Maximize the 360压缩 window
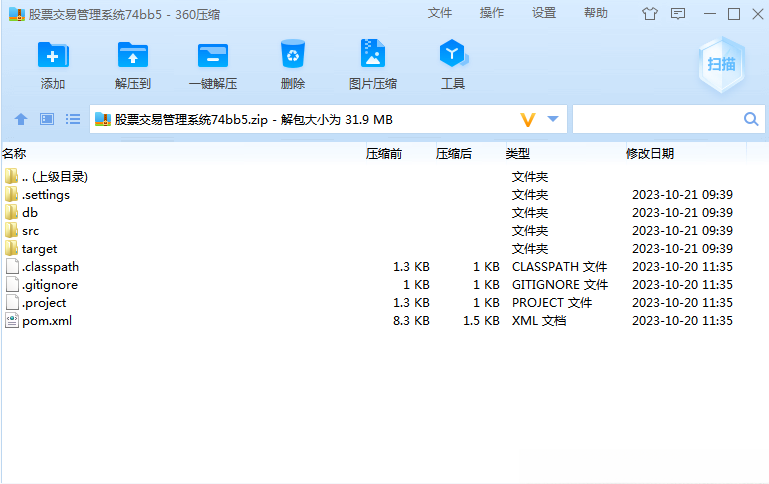Image resolution: width=769 pixels, height=484 pixels. point(734,14)
